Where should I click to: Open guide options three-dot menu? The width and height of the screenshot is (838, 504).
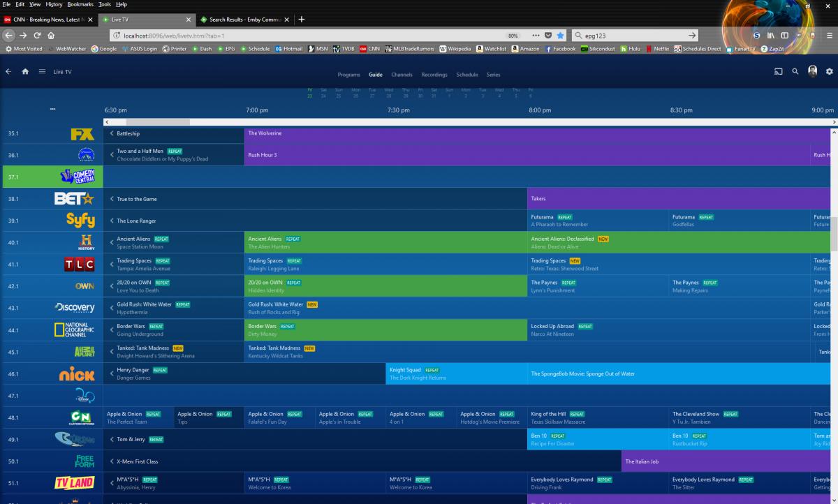pos(52,110)
